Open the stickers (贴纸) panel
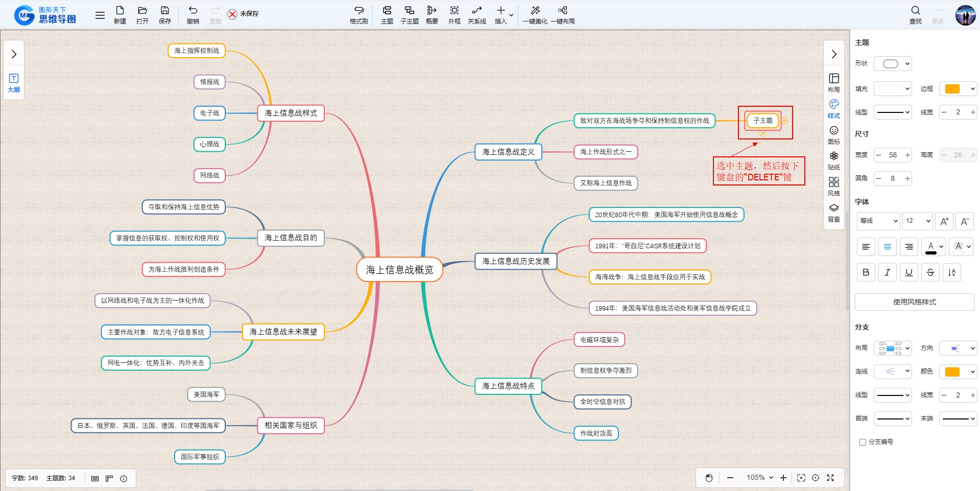980x491 pixels. click(833, 160)
